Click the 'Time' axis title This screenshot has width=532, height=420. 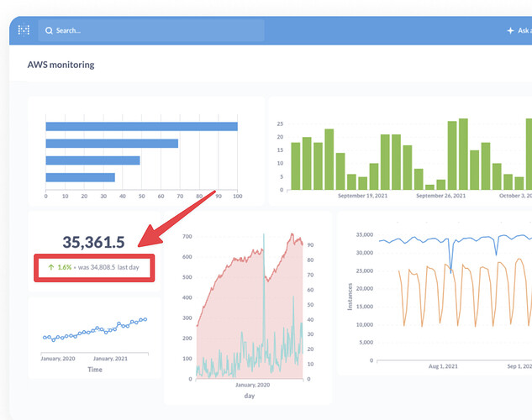[x=95, y=369]
